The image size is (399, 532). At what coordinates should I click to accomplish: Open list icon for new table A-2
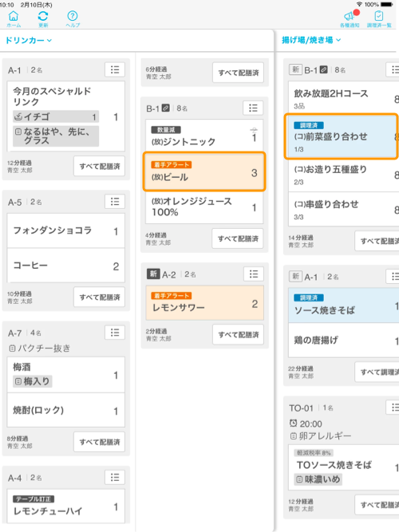point(253,274)
